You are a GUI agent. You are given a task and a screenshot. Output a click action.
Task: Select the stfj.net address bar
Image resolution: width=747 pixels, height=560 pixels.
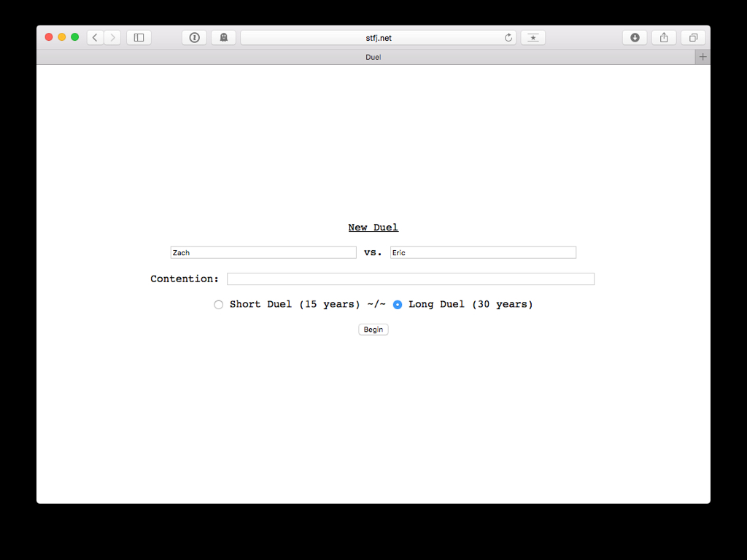coord(379,38)
